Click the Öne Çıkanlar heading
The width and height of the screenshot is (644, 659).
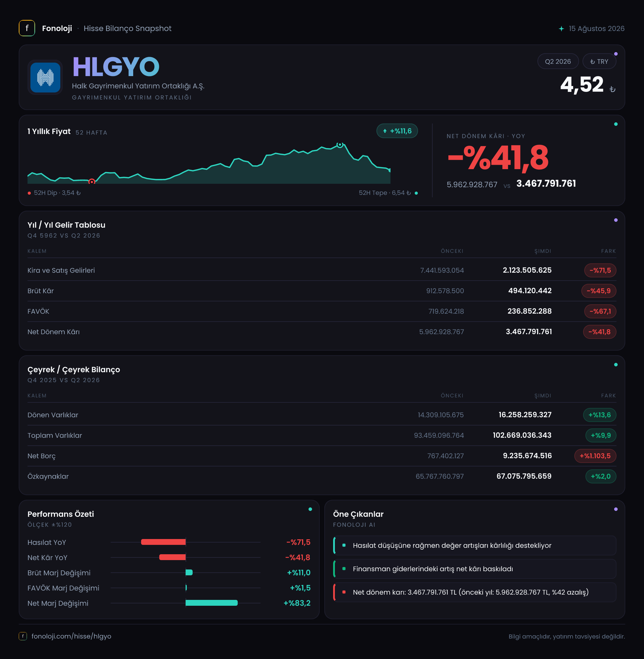[358, 514]
